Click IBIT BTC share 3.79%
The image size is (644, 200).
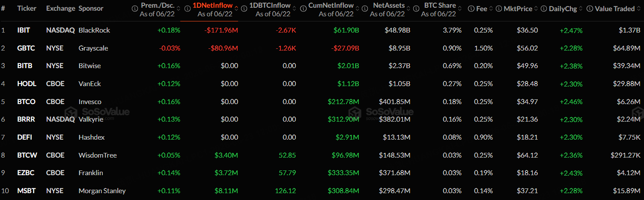tap(453, 30)
